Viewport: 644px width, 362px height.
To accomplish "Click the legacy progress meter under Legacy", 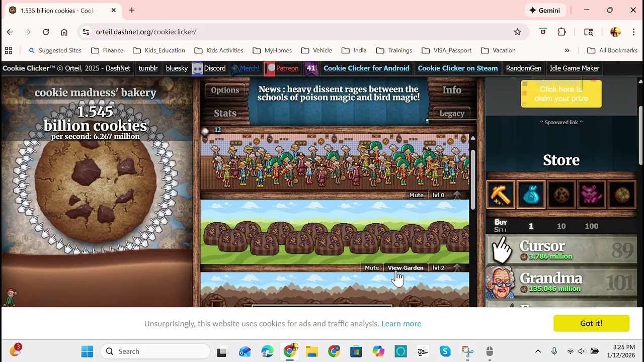I will click(x=451, y=121).
